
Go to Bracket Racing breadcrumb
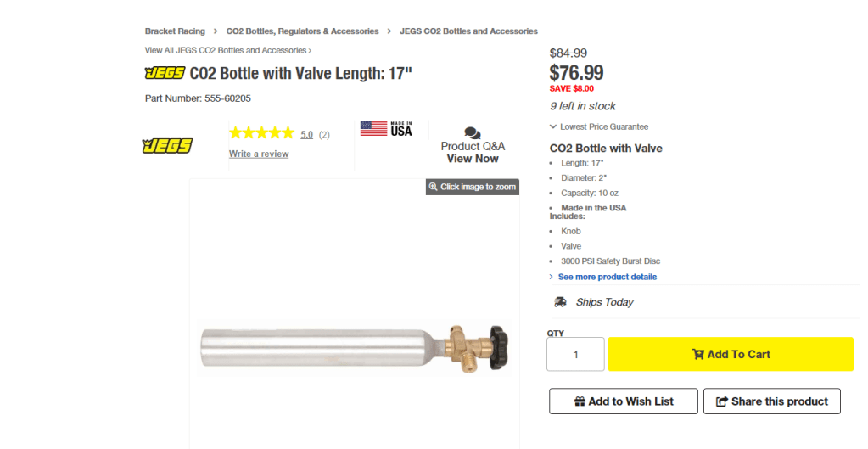(175, 31)
